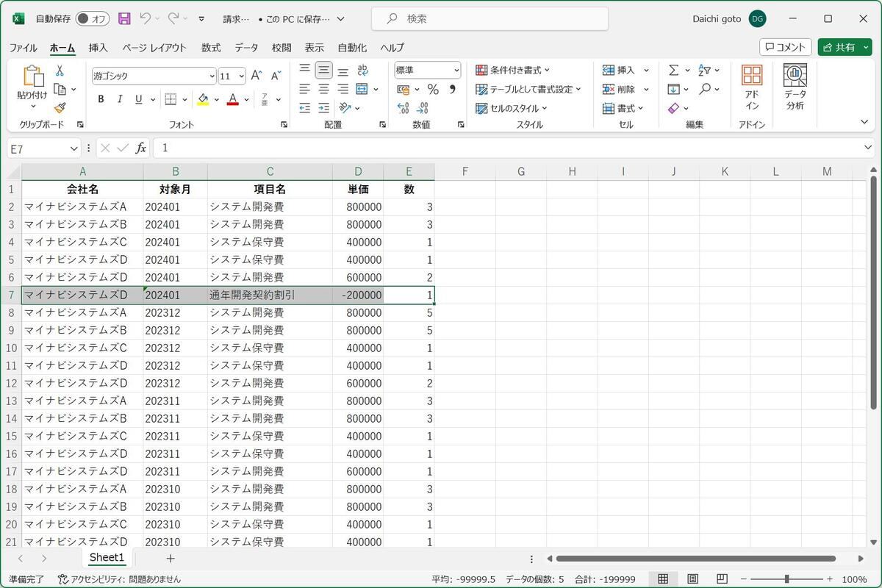Select column header C

pyautogui.click(x=270, y=171)
